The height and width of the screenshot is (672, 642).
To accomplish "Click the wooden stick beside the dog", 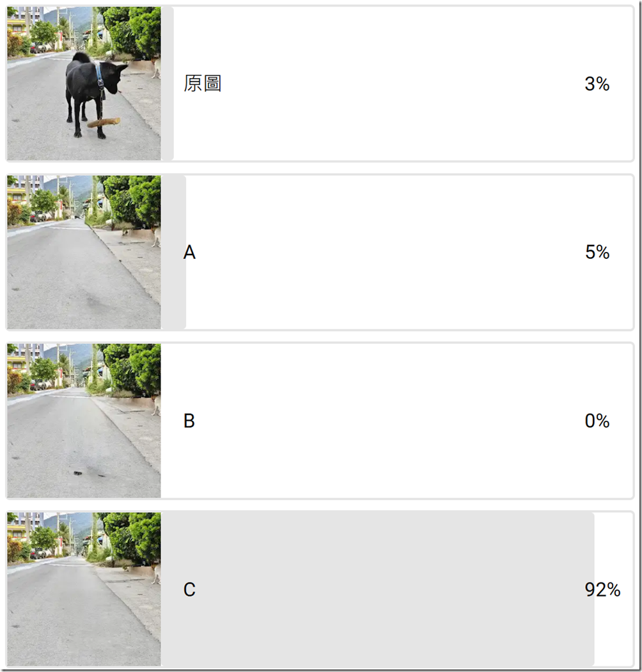I will tap(104, 122).
